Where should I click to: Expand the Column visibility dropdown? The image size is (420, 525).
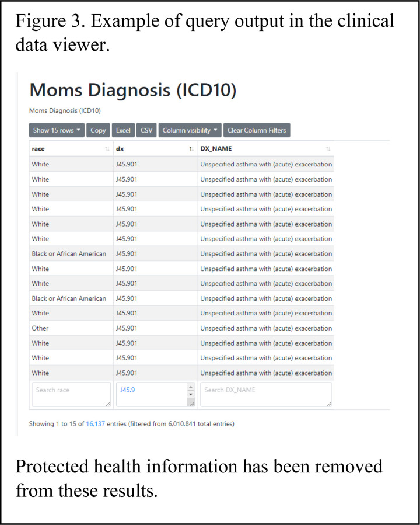pos(190,130)
